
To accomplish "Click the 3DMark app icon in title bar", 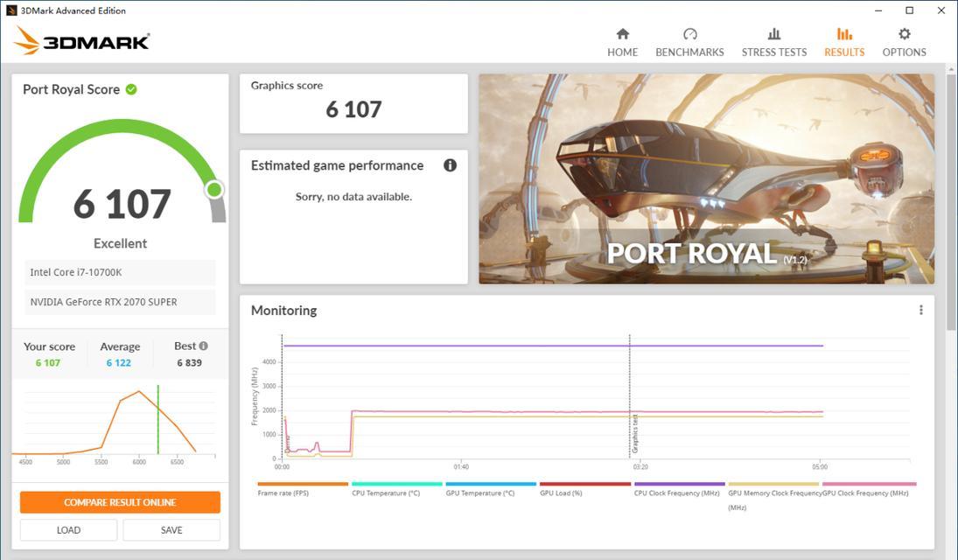I will pos(11,10).
